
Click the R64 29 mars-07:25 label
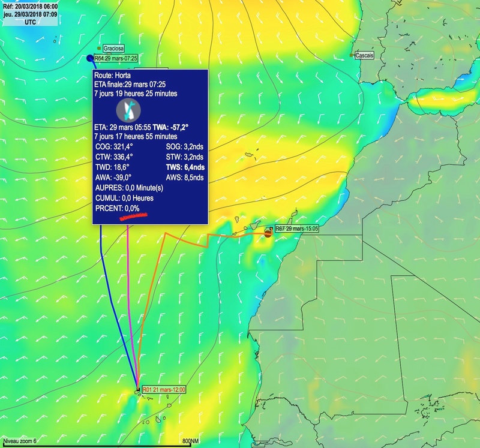pyautogui.click(x=115, y=58)
